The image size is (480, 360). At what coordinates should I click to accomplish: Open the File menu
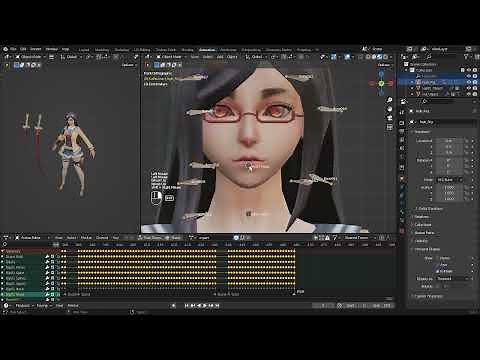coord(13,49)
